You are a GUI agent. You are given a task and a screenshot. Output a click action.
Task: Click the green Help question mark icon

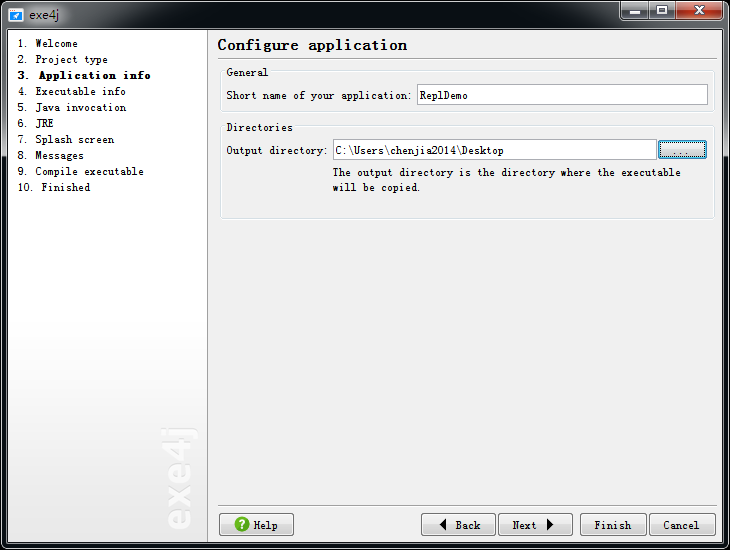click(x=242, y=524)
